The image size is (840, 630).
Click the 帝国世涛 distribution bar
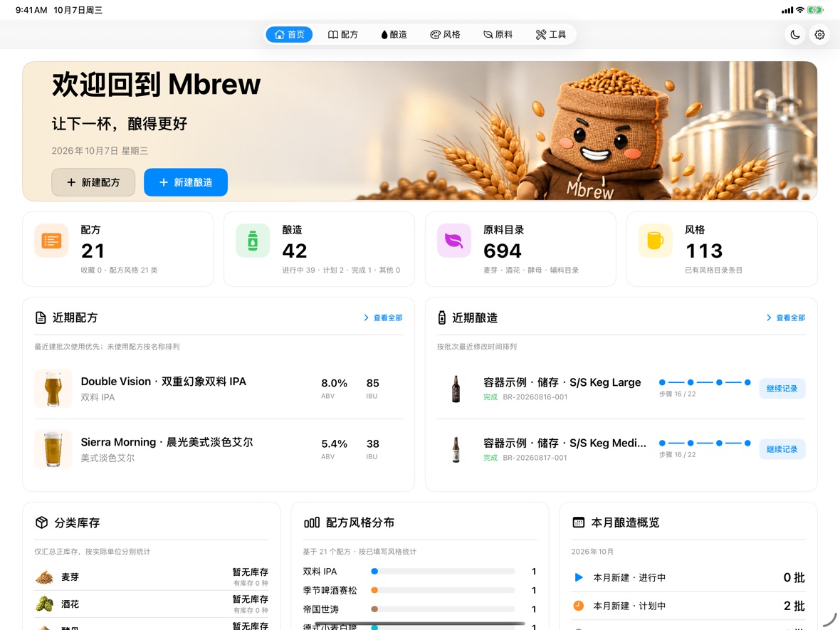tap(443, 609)
